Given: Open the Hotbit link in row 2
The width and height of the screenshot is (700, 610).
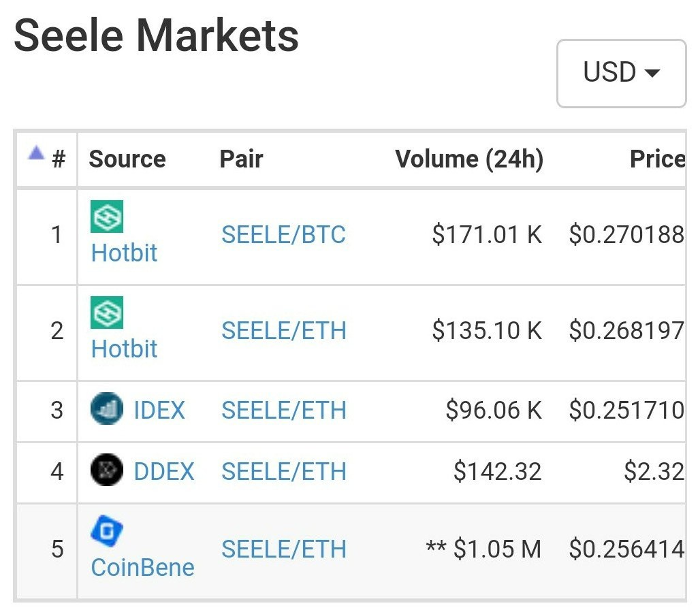Looking at the screenshot, I should [x=124, y=349].
